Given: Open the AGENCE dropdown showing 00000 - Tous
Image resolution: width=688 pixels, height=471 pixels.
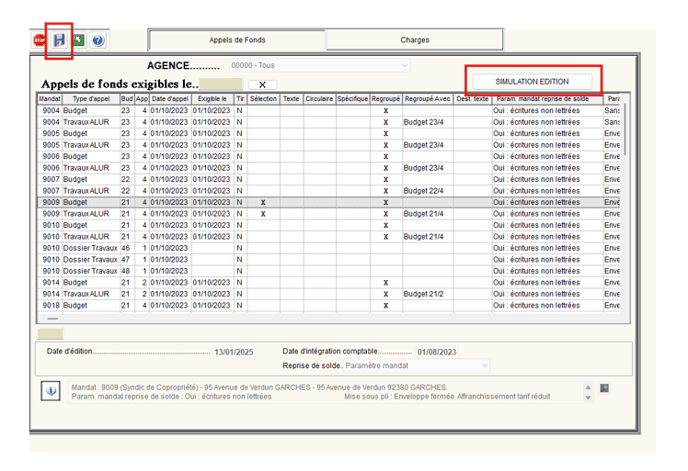Looking at the screenshot, I should [x=320, y=66].
